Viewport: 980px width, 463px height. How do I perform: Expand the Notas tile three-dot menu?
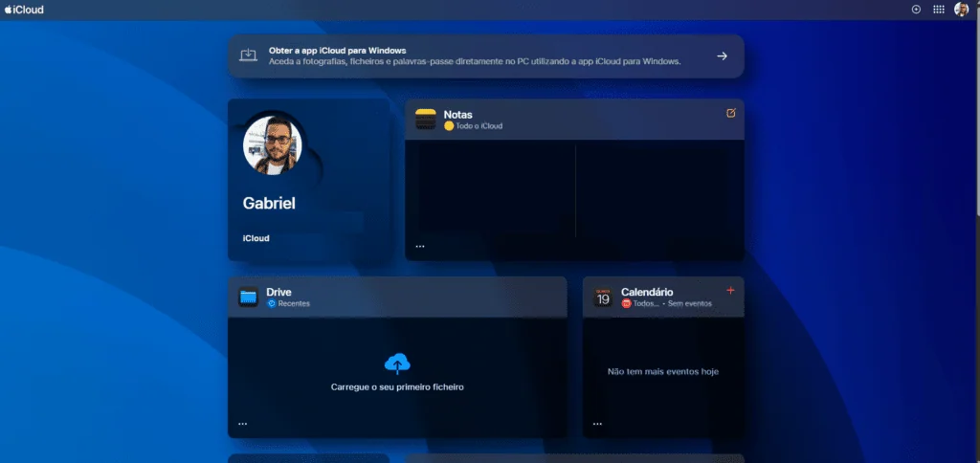tap(420, 247)
